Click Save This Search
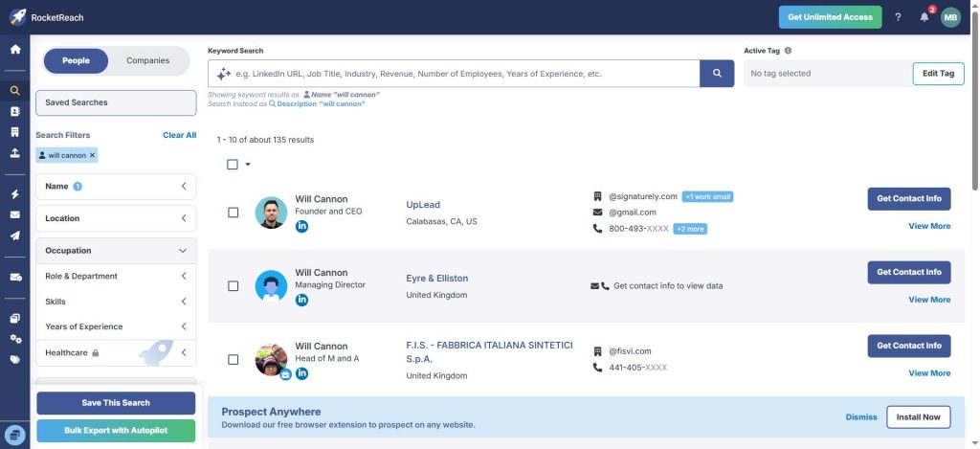This screenshot has width=980, height=449. point(116,403)
